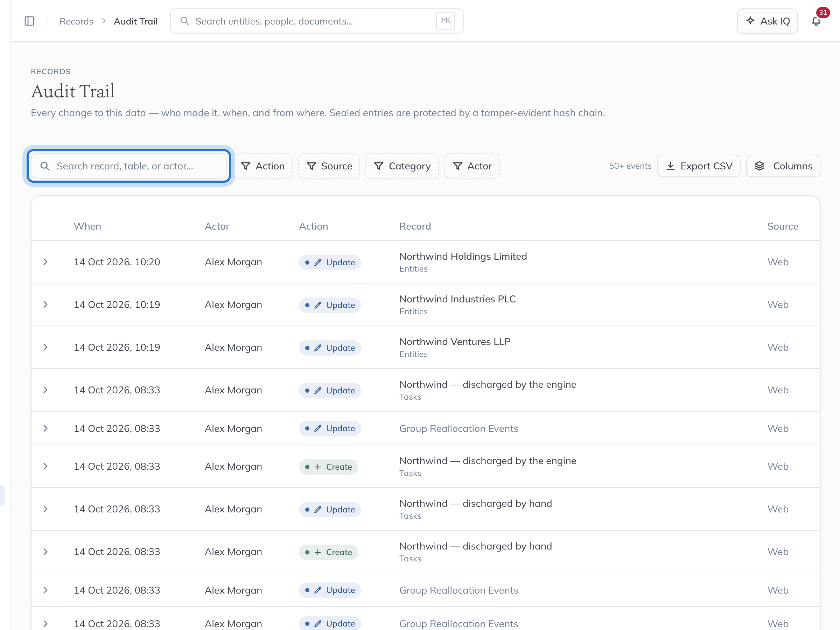The width and height of the screenshot is (840, 630).
Task: Expand the Northwind Holdings Limited row
Action: tap(45, 262)
